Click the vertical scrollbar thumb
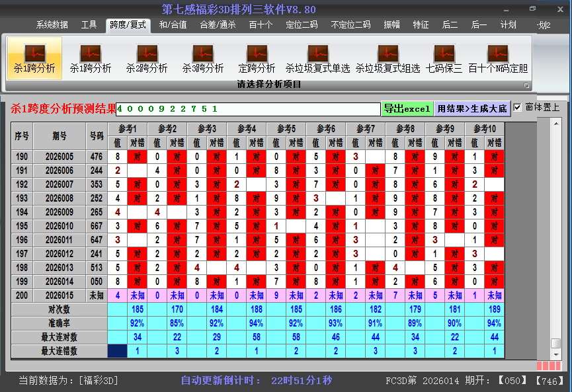This screenshot has height=392, width=572. click(556, 343)
